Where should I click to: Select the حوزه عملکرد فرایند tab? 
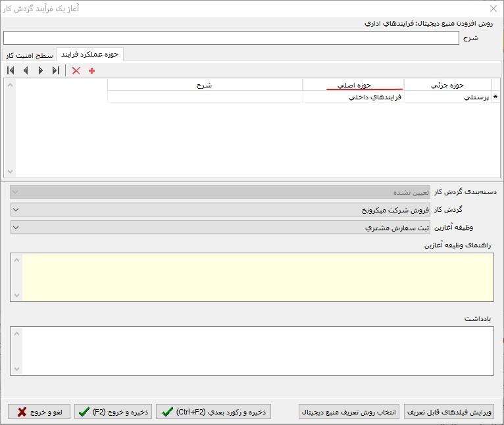tap(89, 54)
